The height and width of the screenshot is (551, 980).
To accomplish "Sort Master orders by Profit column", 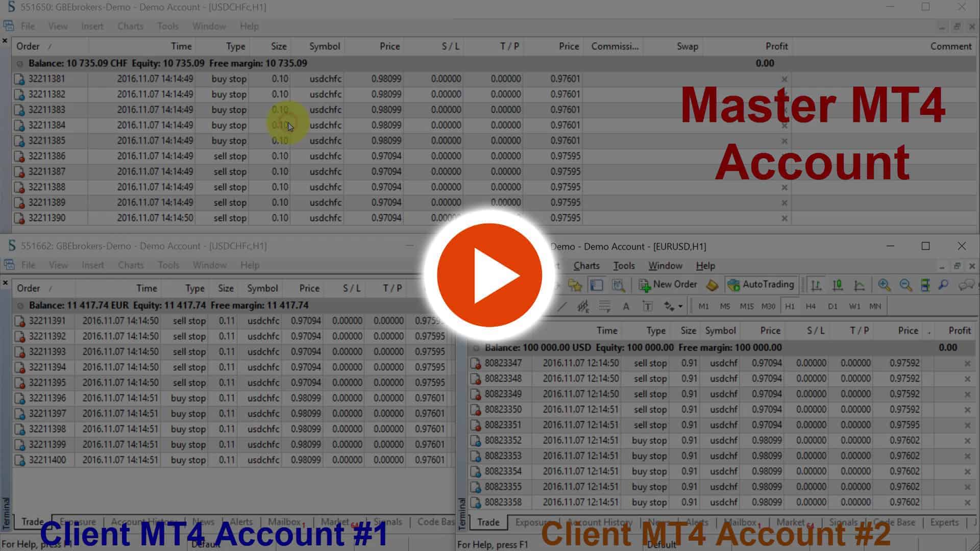I will pyautogui.click(x=776, y=46).
